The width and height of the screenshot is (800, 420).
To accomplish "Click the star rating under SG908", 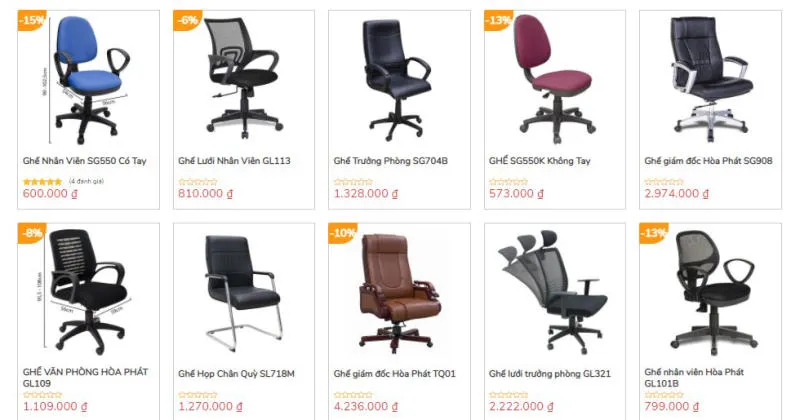I will pos(664,182).
